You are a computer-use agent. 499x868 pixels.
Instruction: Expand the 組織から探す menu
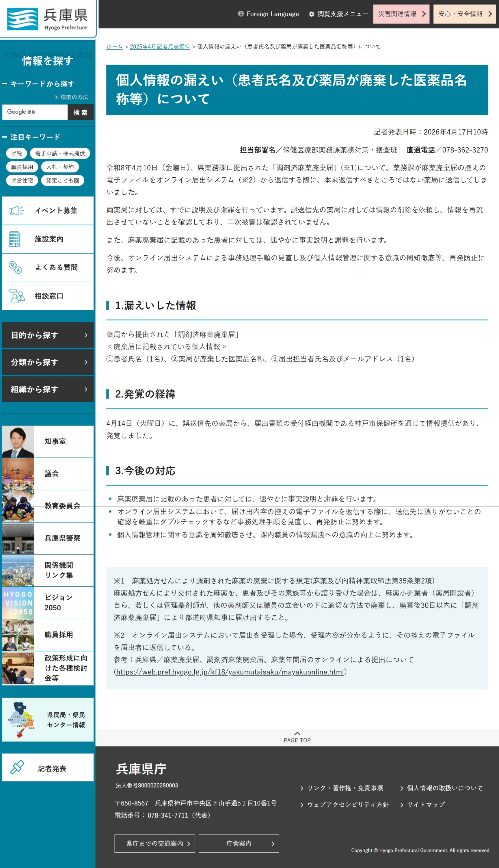coord(48,389)
